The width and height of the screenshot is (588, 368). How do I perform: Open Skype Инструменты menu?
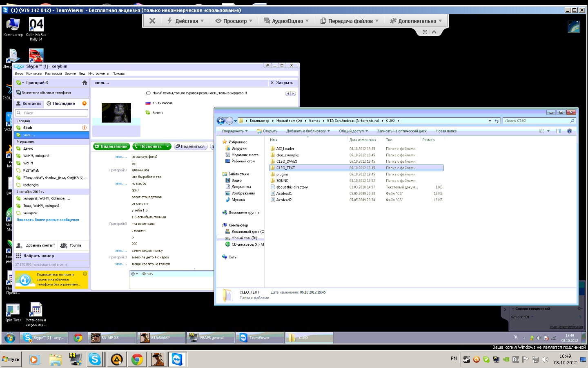tap(99, 74)
